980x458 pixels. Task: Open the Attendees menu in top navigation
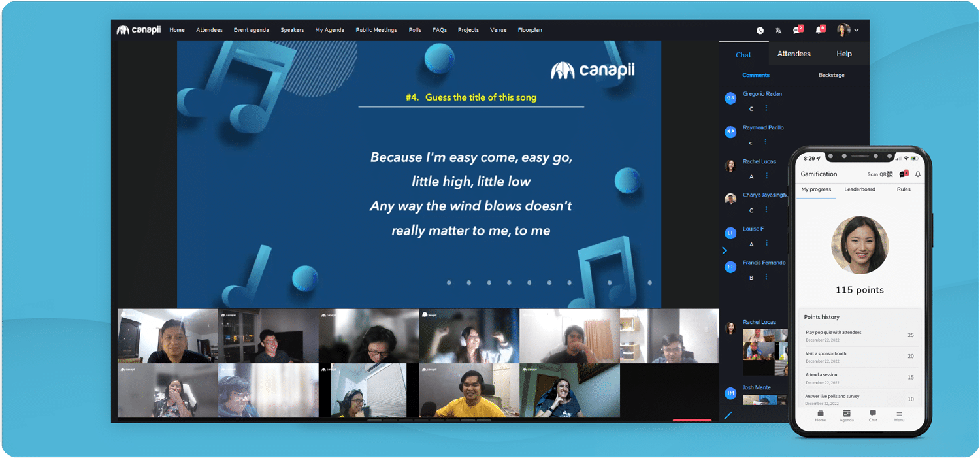pos(209,30)
